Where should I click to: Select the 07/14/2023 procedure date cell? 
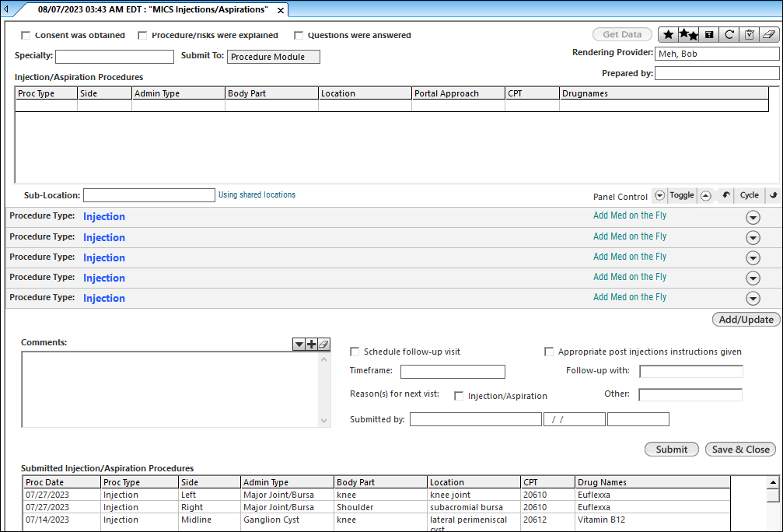tap(62, 520)
